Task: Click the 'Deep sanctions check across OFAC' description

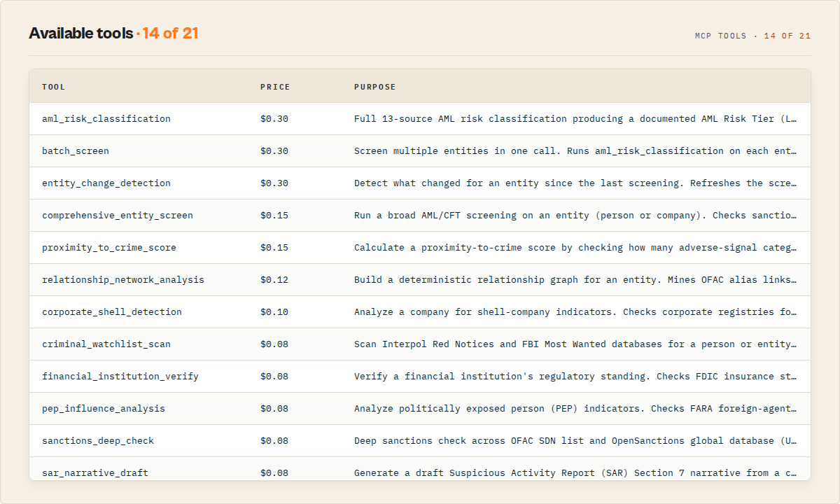Action: [575, 440]
